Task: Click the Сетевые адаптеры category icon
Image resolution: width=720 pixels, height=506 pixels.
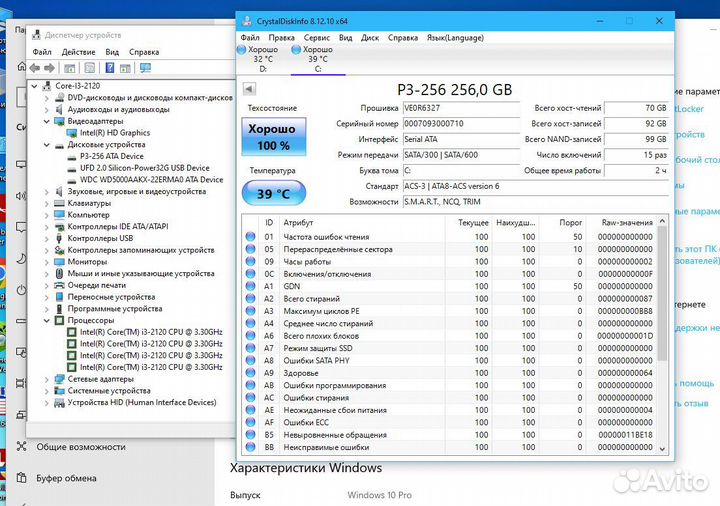Action: click(59, 379)
